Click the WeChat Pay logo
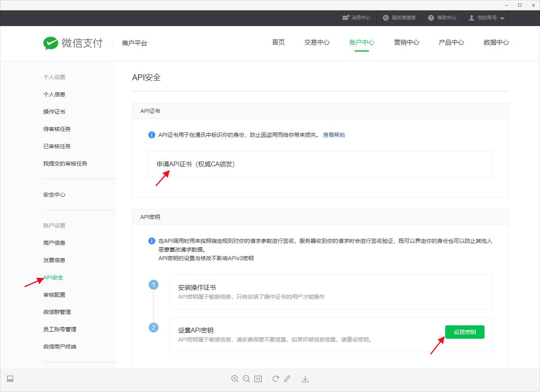The image size is (540, 392). [x=73, y=43]
